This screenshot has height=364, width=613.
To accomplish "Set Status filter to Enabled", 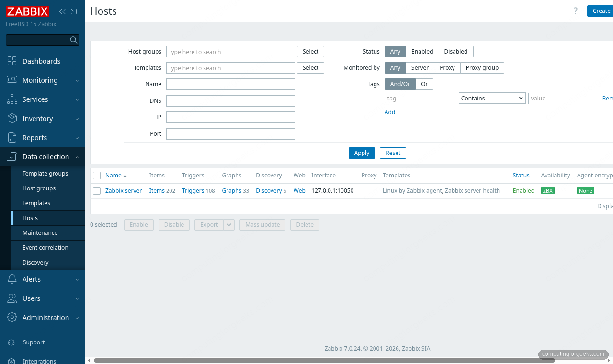I will point(422,51).
